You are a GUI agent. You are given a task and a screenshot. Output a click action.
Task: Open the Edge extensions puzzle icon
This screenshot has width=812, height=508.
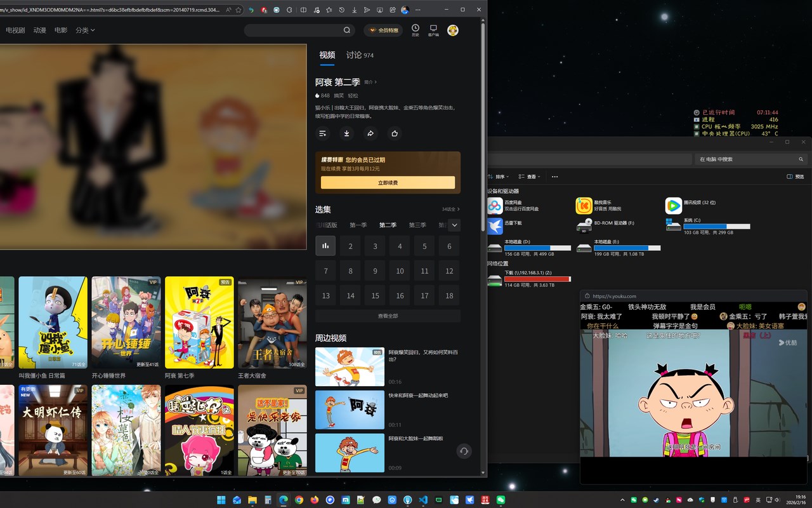pos(290,10)
